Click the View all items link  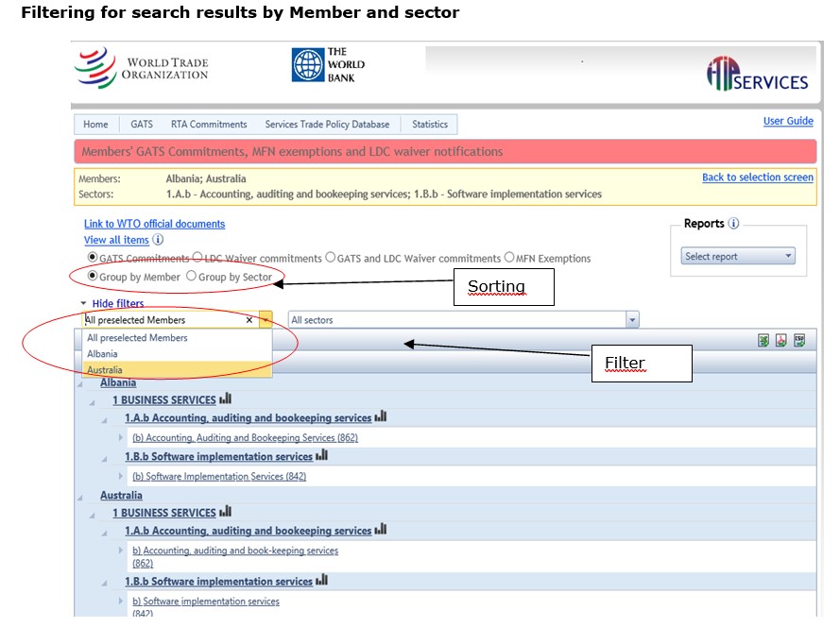click(x=116, y=240)
